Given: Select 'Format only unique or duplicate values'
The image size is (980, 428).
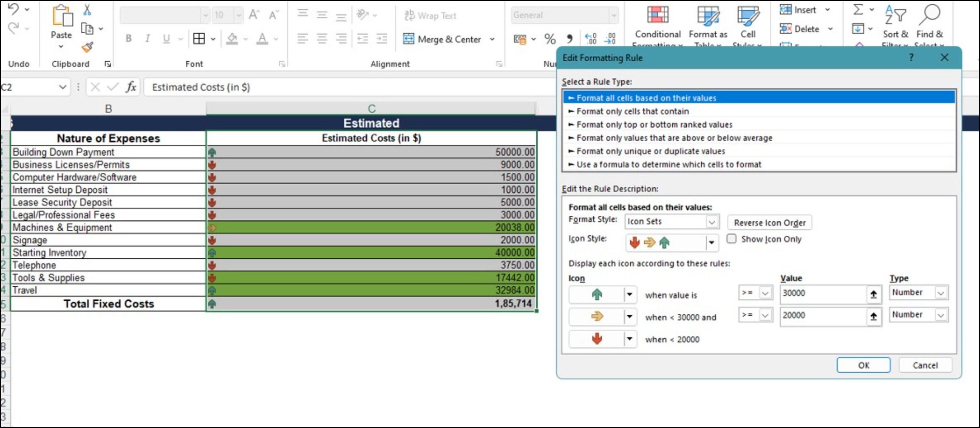Looking at the screenshot, I should [759, 151].
